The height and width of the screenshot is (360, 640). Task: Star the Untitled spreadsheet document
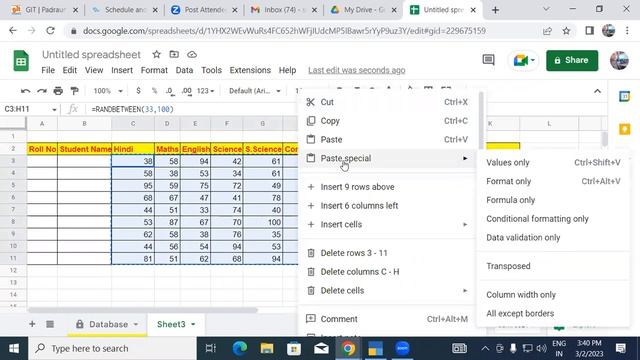click(156, 54)
